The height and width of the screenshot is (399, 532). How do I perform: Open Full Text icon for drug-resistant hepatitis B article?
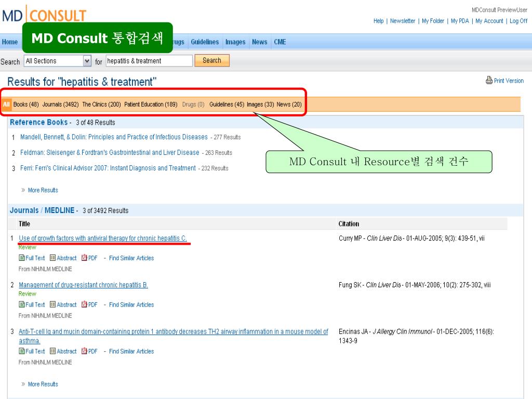pyautogui.click(x=22, y=304)
